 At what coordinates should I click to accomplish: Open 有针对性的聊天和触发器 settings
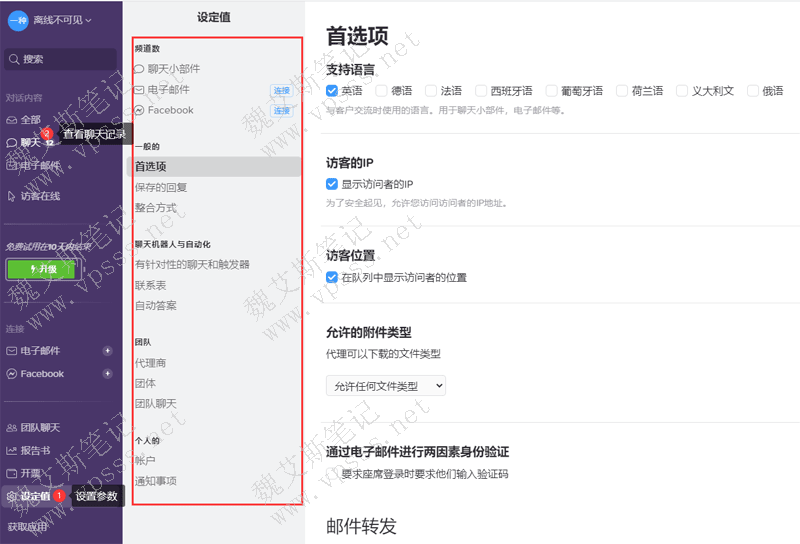pyautogui.click(x=192, y=264)
